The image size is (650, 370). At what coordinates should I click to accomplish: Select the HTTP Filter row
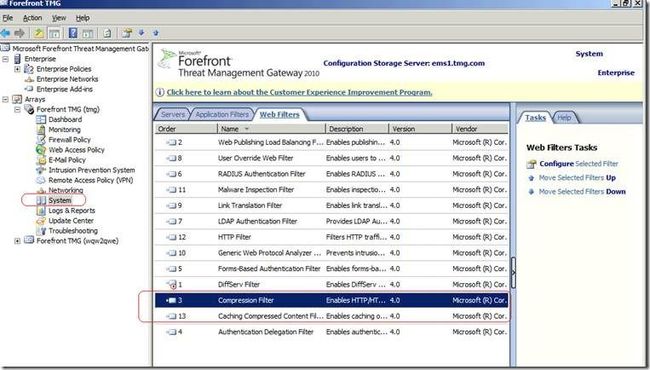tap(332, 237)
